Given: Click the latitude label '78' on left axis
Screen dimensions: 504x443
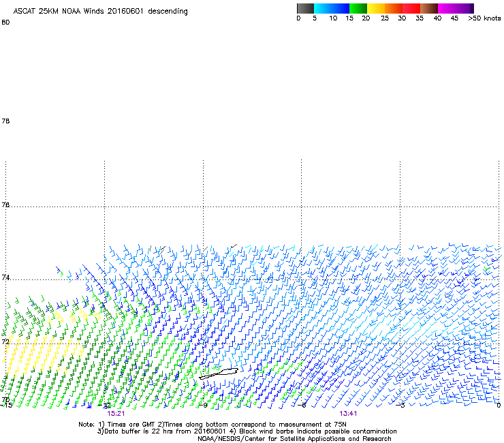Looking at the screenshot, I should [x=5, y=121].
